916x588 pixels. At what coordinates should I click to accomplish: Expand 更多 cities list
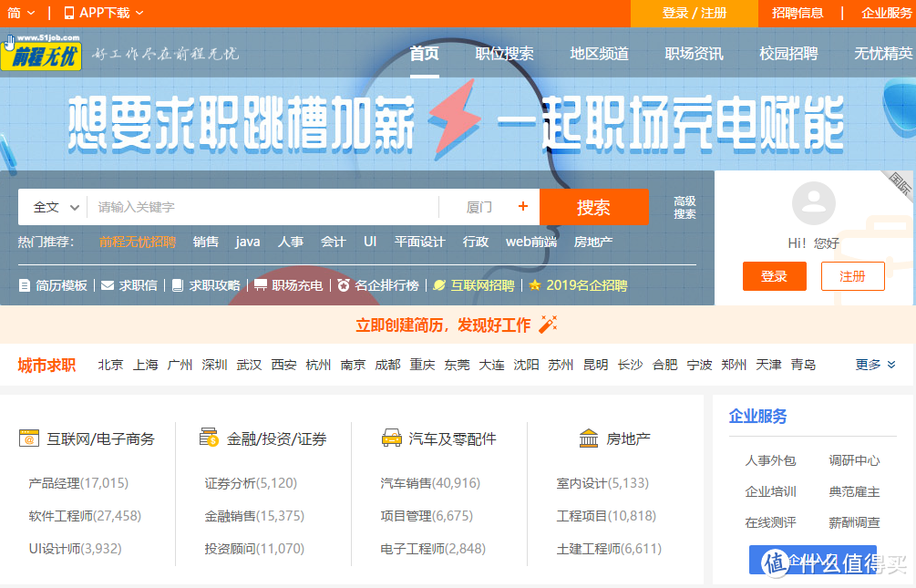(875, 365)
